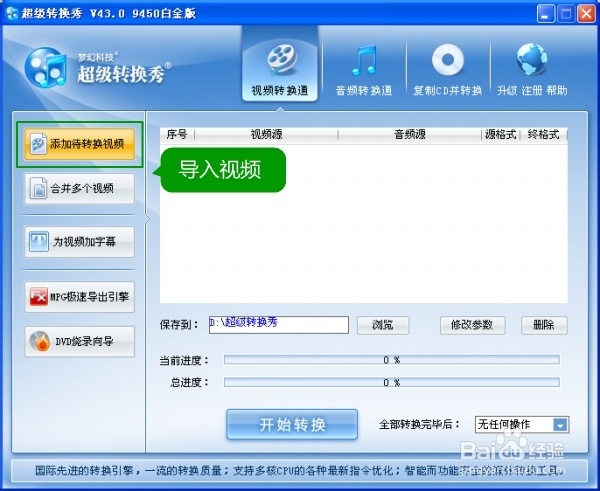Viewport: 600px width, 491px height.
Task: Minimize the 超级转换秀 window
Action: [545, 14]
